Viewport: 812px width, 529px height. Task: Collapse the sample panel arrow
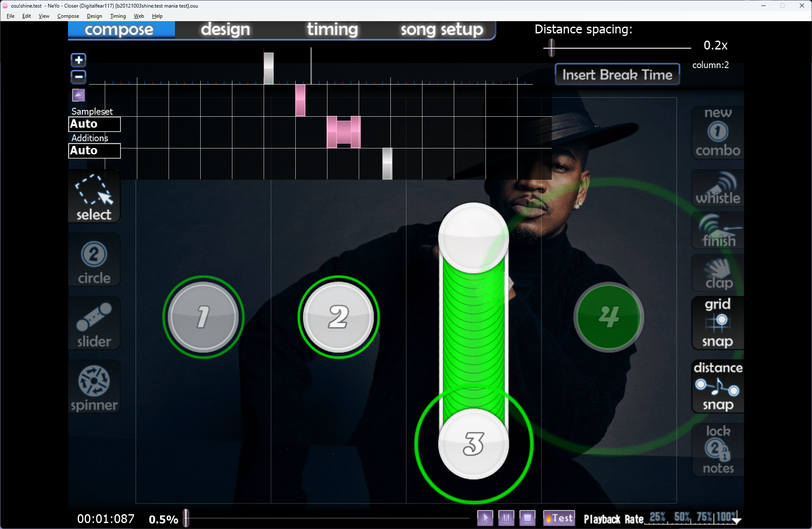(79, 95)
